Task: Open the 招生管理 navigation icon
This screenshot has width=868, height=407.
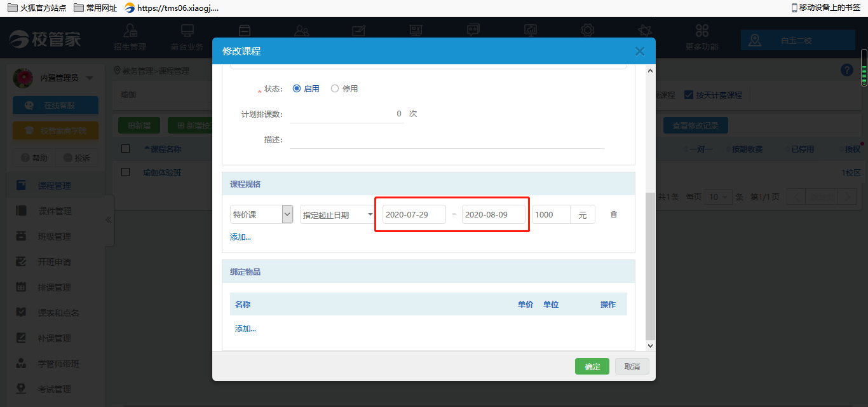Action: 130,30
